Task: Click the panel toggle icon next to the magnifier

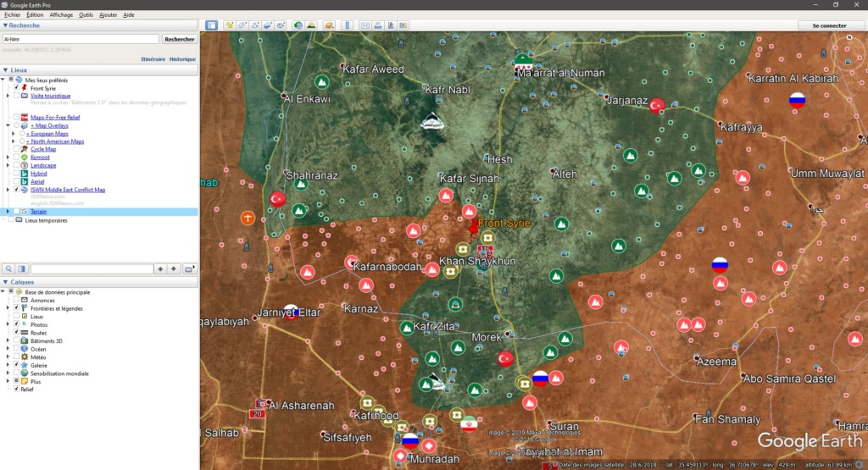Action: coord(21,268)
